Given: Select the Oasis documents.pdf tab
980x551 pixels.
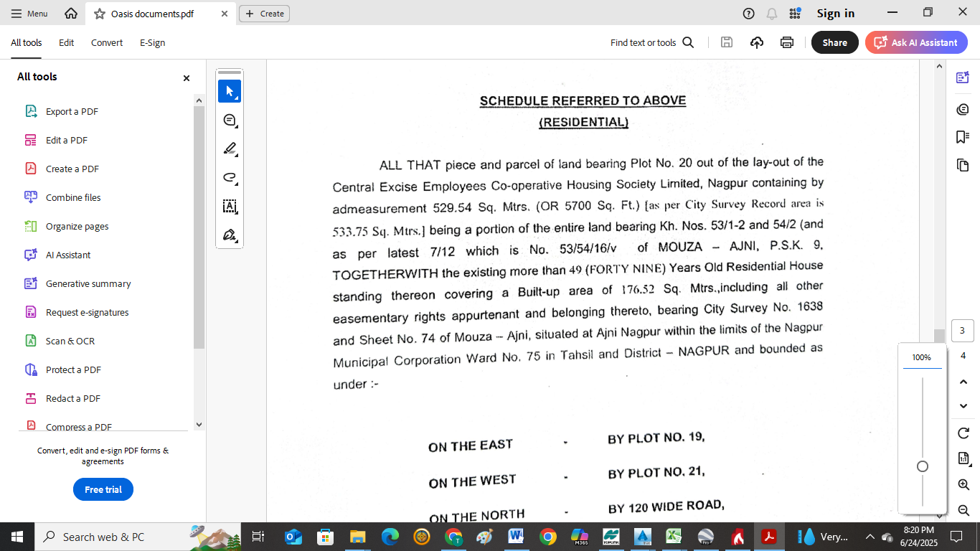Looking at the screenshot, I should coord(161,14).
